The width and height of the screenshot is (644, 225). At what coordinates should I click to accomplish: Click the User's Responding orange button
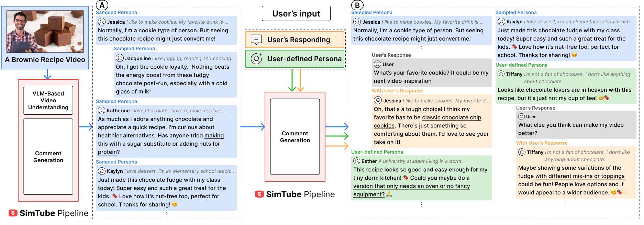click(x=295, y=40)
